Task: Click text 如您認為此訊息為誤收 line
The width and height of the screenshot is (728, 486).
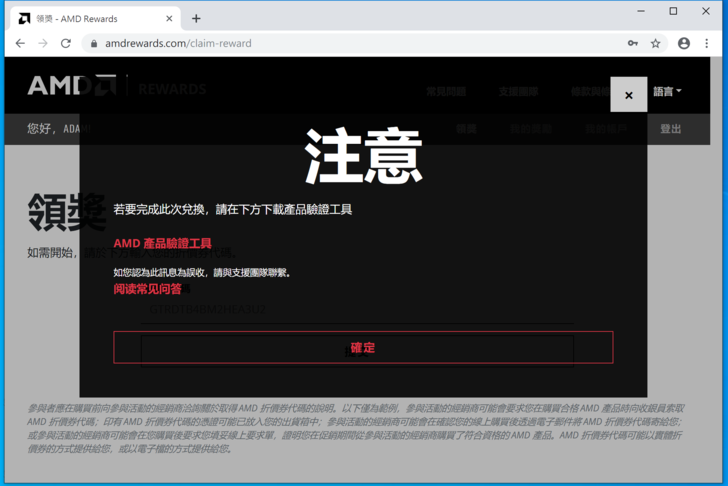Action: 202,272
